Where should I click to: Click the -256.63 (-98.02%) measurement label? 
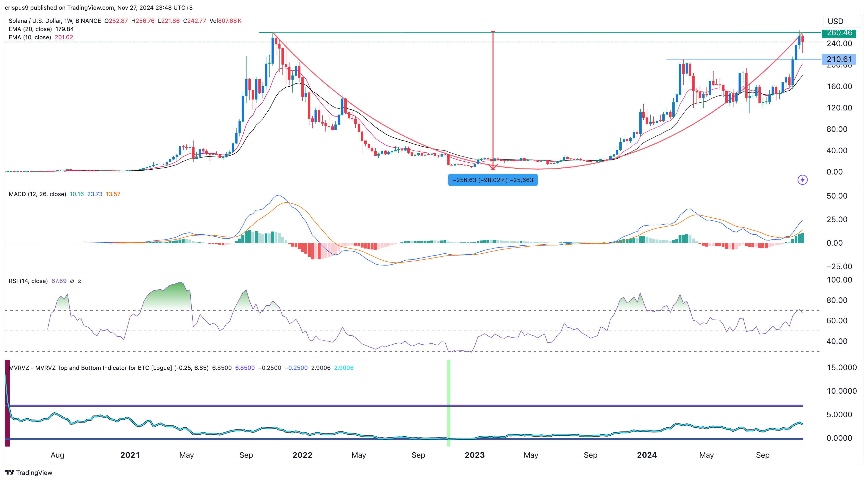[493, 180]
